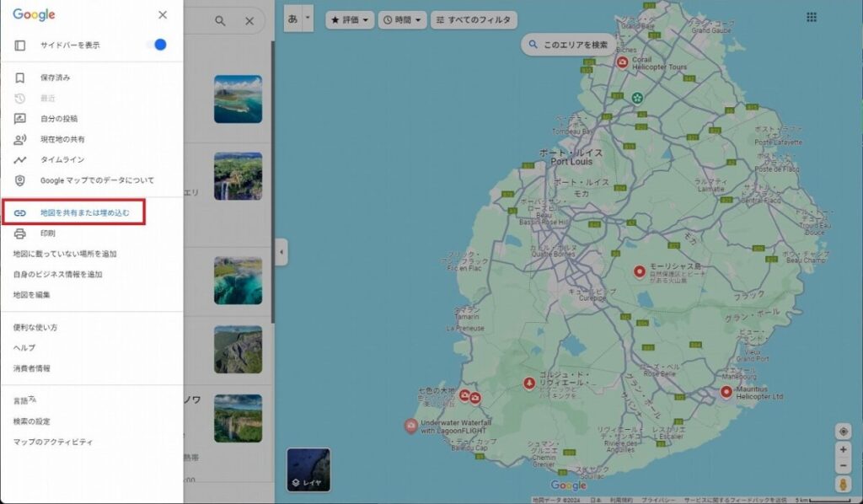Expand the dropdown arrow next to あ

tap(308, 19)
